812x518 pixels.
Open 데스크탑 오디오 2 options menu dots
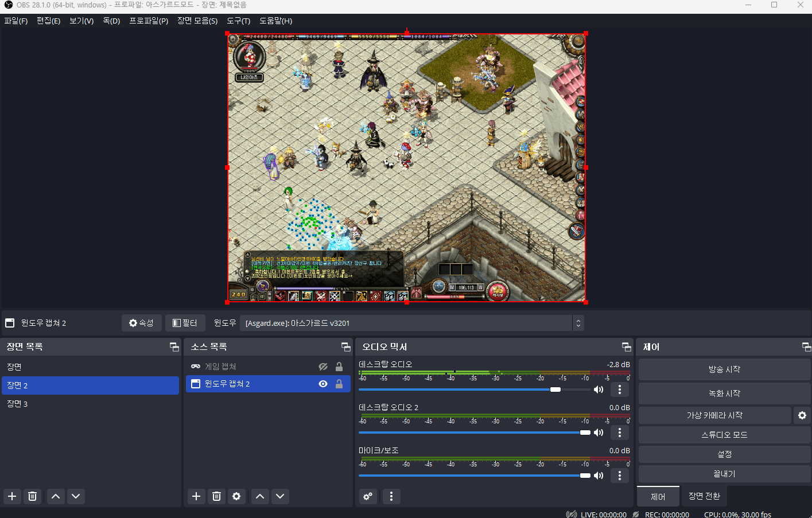(x=620, y=433)
